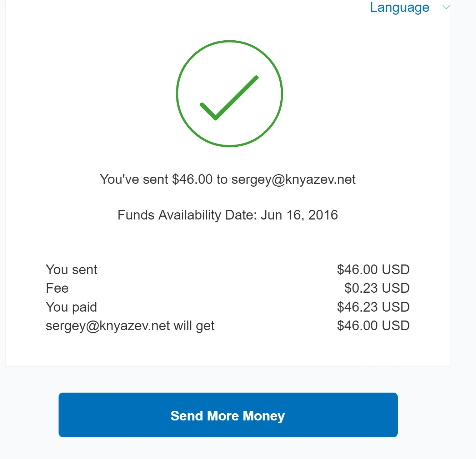Click the "You paid" row label
Screen dimensions: 476x459
click(x=71, y=307)
